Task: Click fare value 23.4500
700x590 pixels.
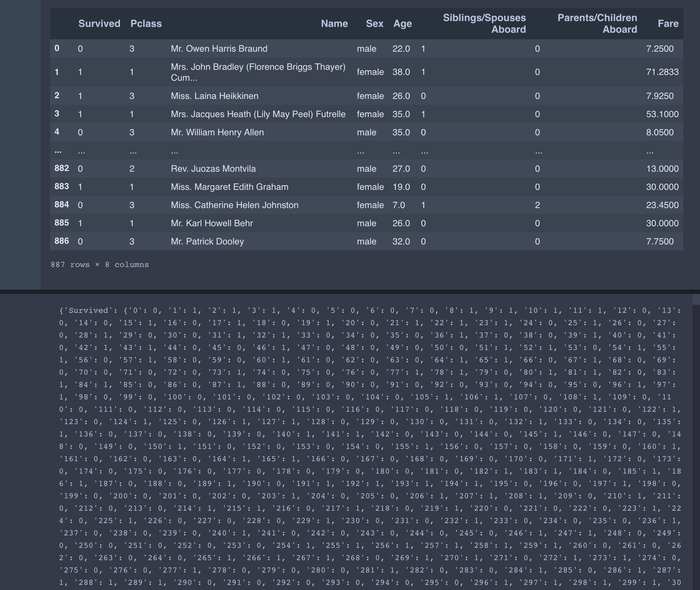Action: click(662, 205)
